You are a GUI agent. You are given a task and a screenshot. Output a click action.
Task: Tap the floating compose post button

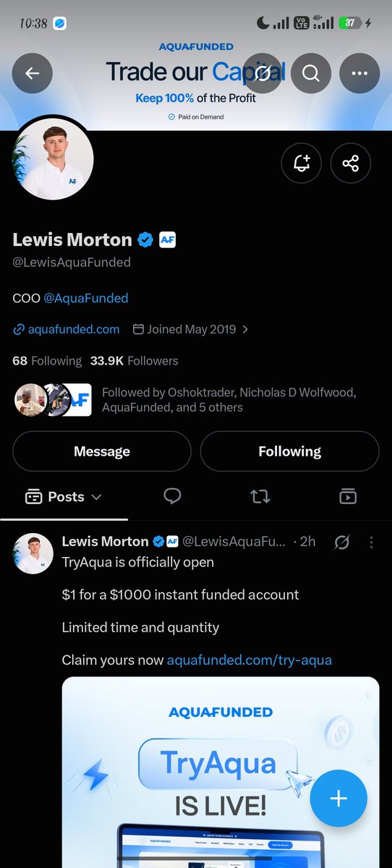pyautogui.click(x=338, y=799)
